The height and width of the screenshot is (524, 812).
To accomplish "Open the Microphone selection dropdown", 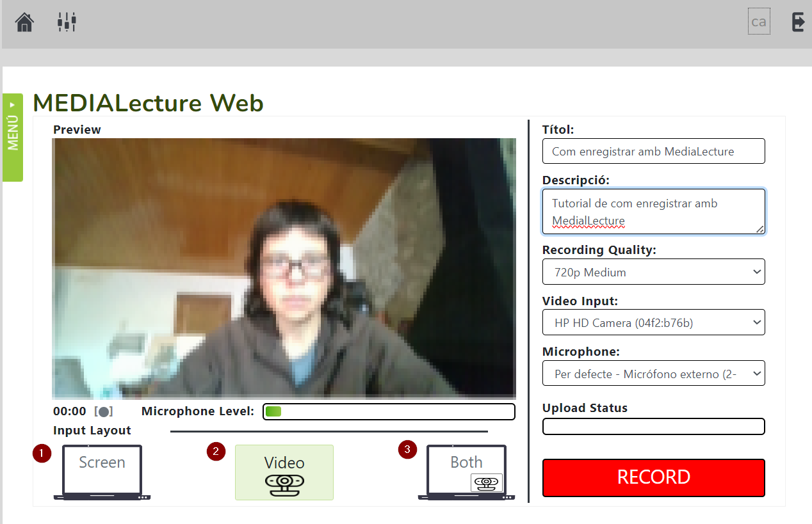I will (654, 374).
